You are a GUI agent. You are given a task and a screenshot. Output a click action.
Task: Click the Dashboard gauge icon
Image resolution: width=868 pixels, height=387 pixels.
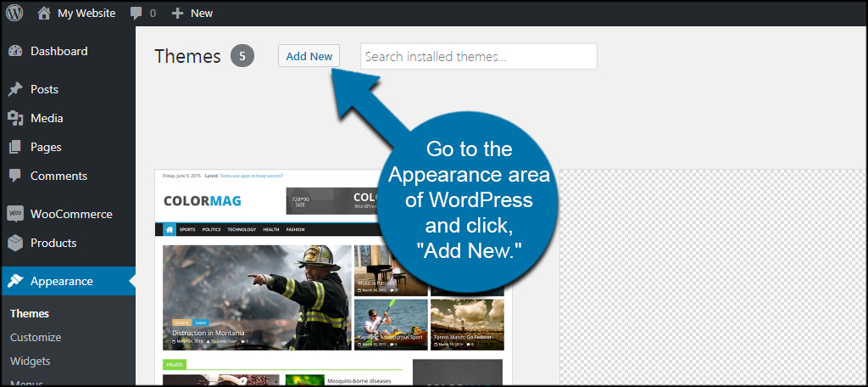14,51
